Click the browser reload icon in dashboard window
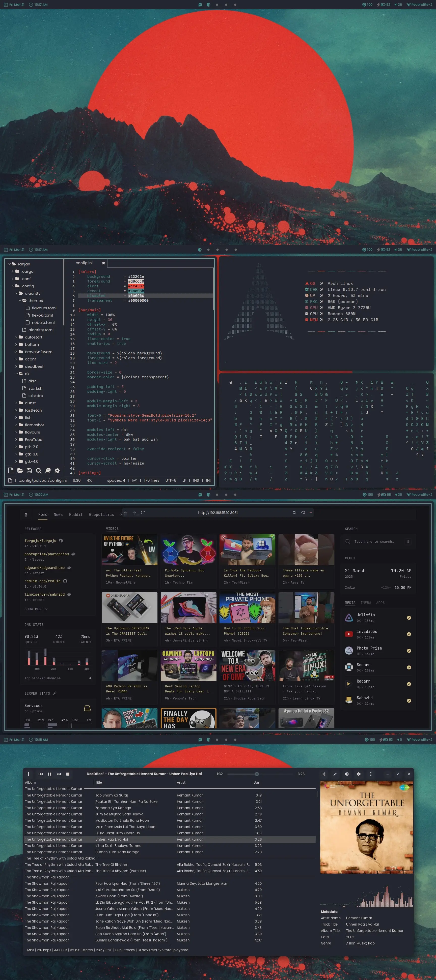 click(143, 512)
